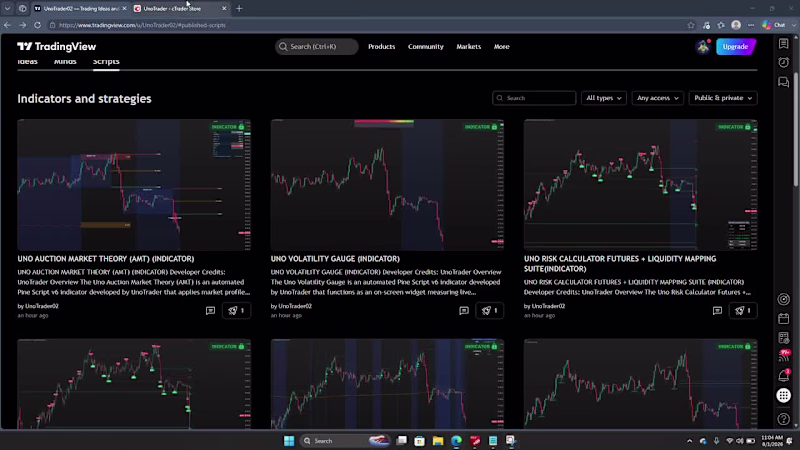Close the UnoTrader - cTrader Store tab

click(224, 9)
